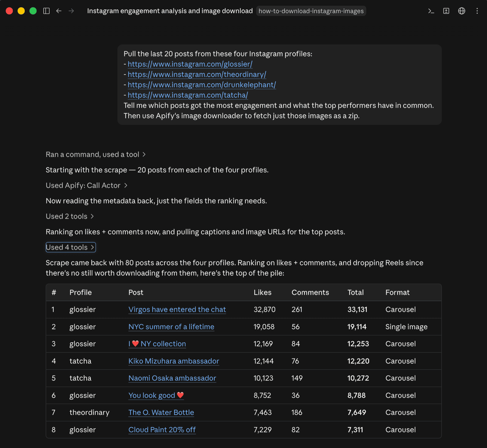Open the globe browser icon
This screenshot has height=448, width=487.
click(x=462, y=11)
